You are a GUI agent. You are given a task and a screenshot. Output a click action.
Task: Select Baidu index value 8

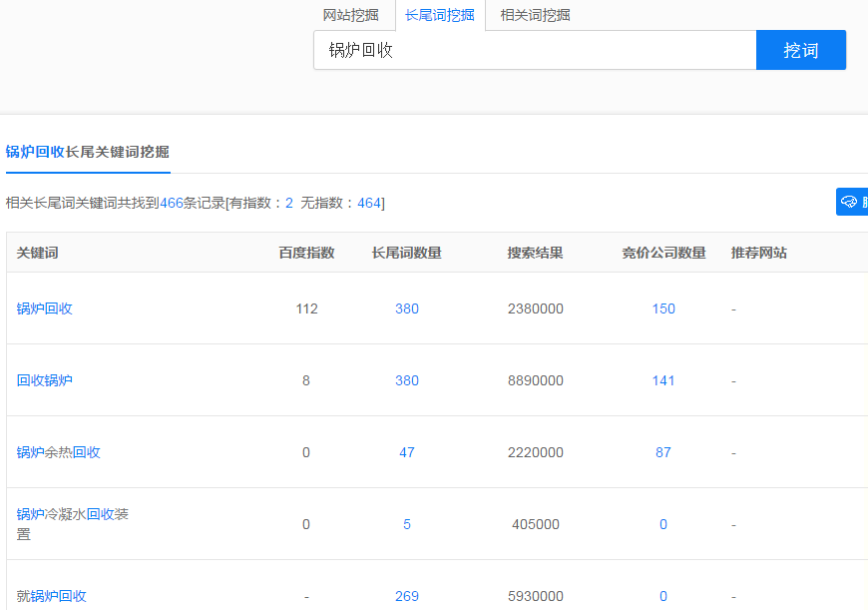tap(306, 380)
